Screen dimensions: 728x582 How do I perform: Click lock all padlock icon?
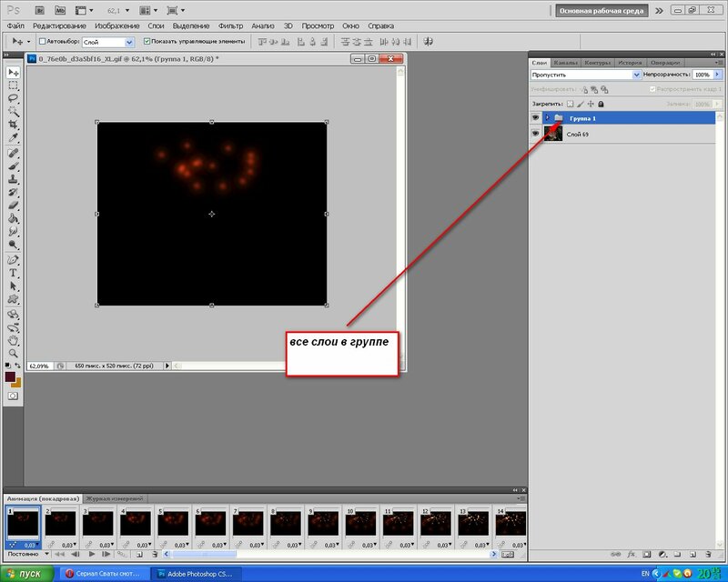(601, 104)
